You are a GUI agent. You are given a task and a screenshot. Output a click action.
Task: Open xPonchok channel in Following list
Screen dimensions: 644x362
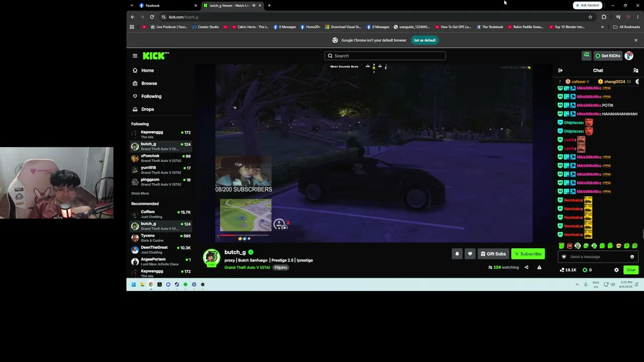pyautogui.click(x=161, y=158)
